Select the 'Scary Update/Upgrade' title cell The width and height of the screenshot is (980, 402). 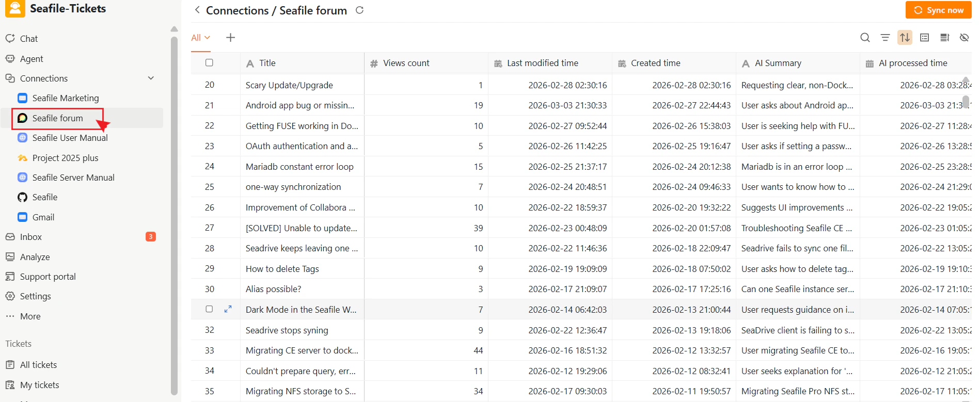click(x=302, y=85)
